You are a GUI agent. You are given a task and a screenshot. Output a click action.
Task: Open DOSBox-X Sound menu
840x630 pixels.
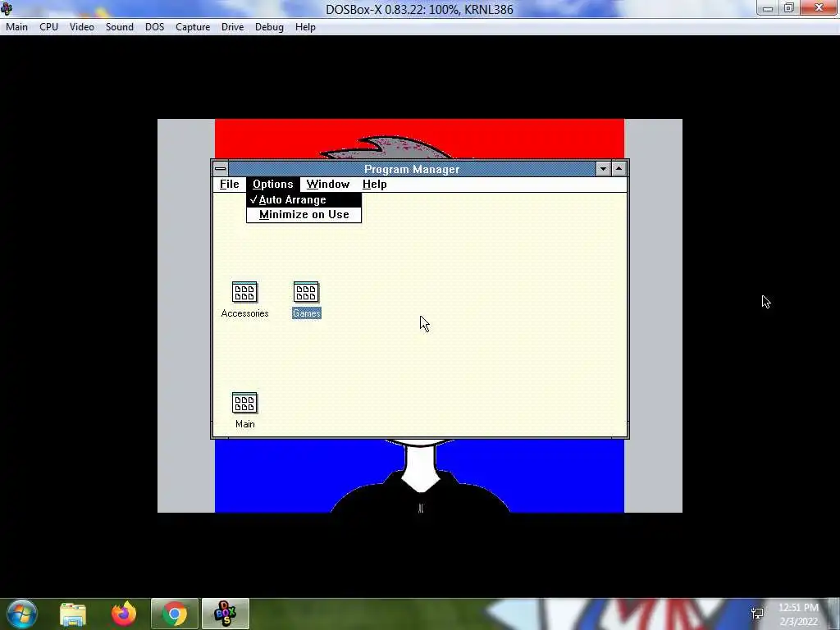tap(120, 27)
